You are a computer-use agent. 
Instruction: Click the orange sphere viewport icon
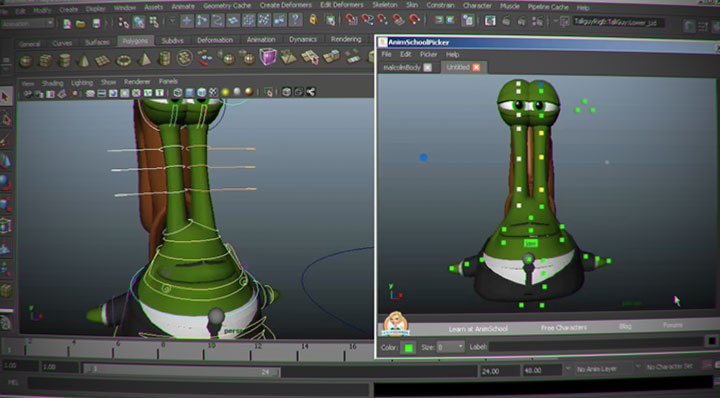[249, 92]
